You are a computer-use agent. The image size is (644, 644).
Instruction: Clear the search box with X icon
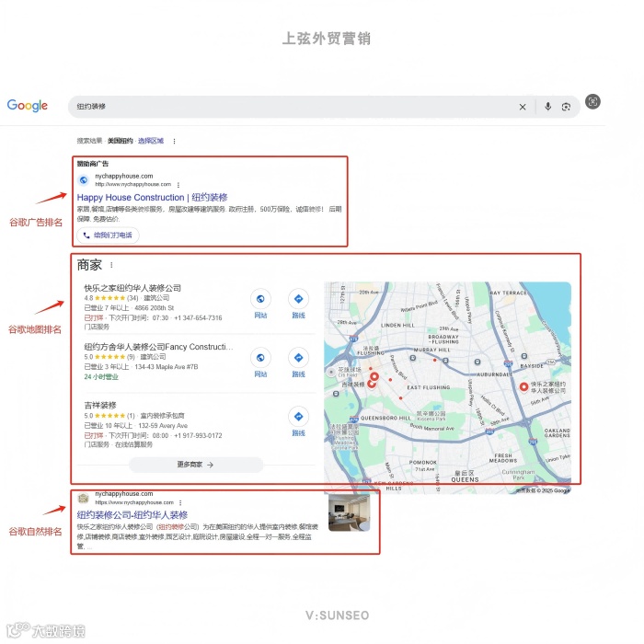coord(523,107)
